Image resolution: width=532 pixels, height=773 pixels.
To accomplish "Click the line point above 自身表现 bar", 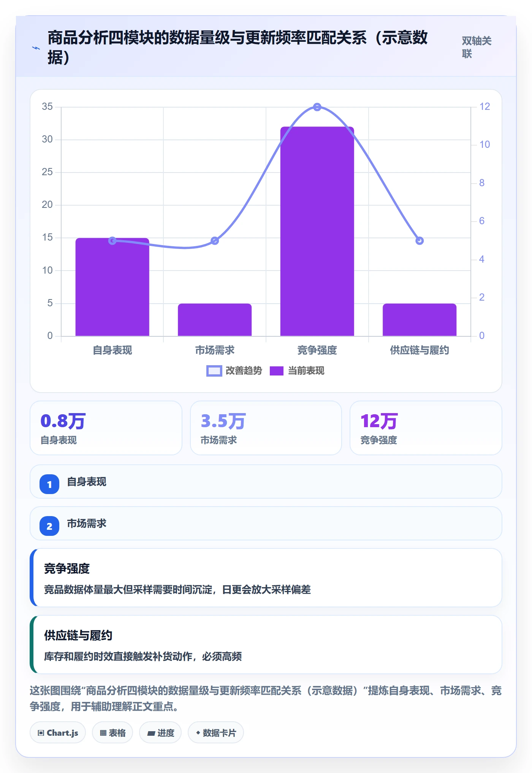I will click(112, 241).
